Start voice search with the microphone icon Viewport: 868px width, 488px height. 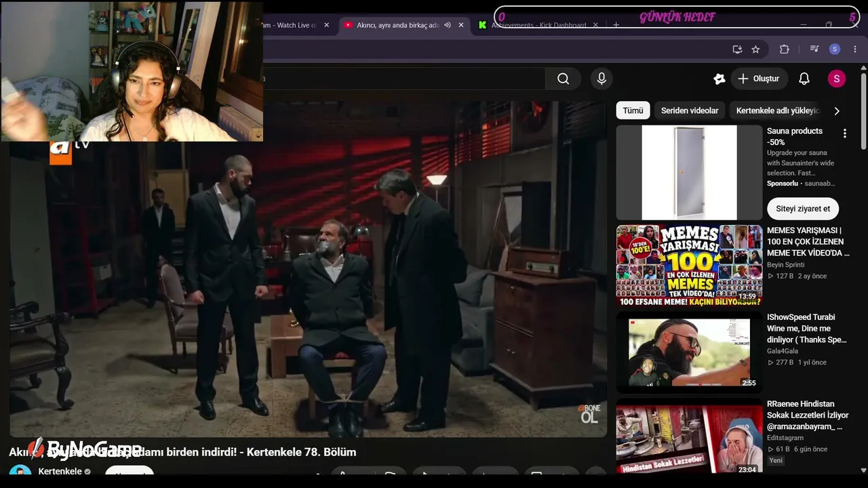coord(601,79)
